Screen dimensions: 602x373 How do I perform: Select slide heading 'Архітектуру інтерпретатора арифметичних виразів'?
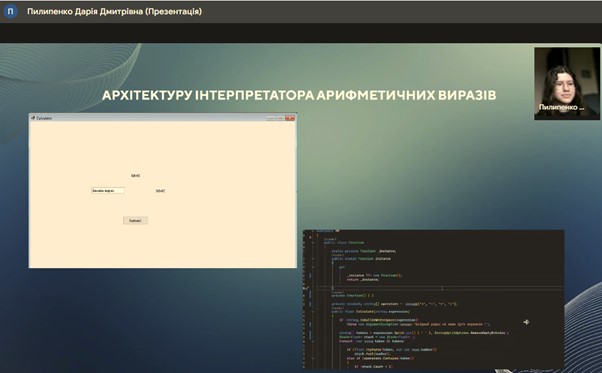pos(299,95)
